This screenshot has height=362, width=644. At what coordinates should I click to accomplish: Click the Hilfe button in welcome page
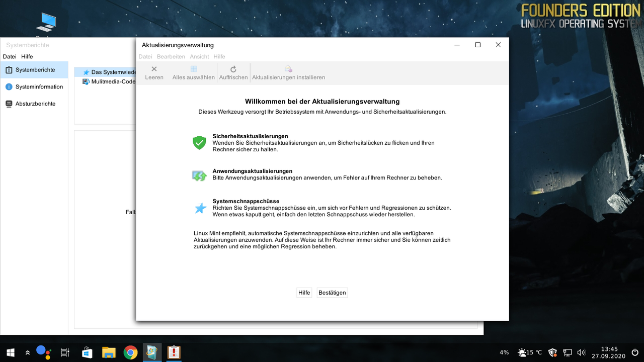304,293
